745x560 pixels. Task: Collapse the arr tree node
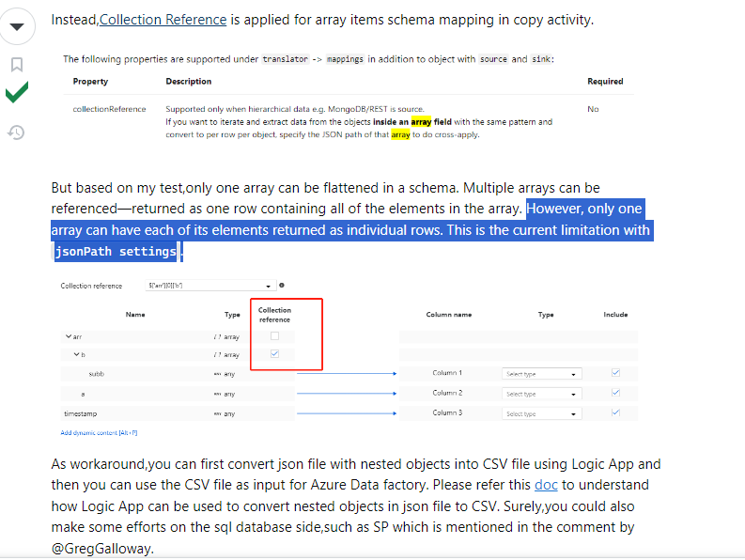point(69,336)
